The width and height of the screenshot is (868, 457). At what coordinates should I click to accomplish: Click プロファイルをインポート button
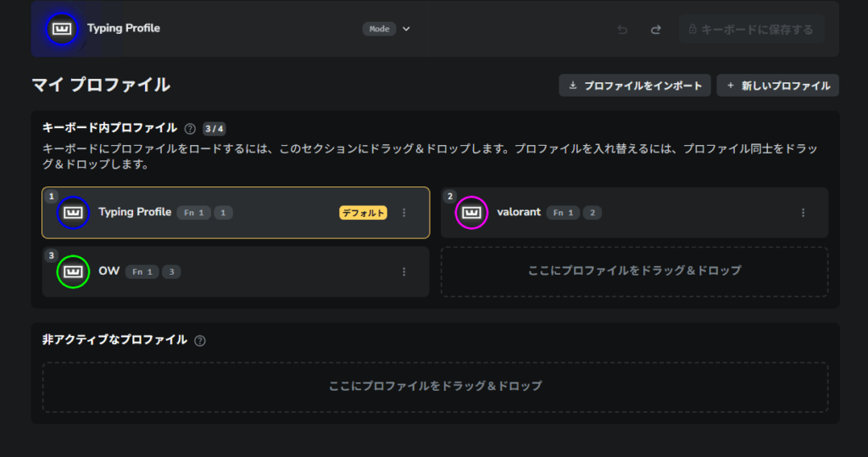coord(635,86)
